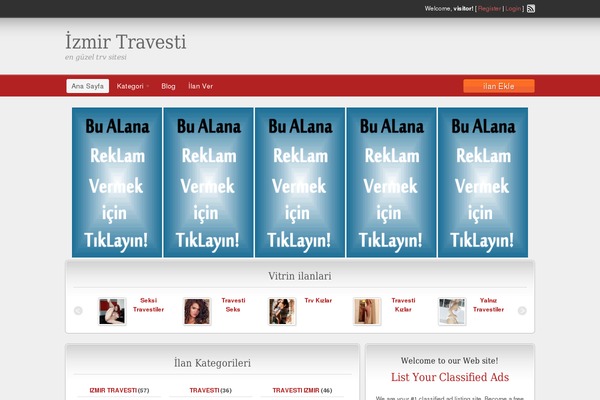Click the last blue ad banner
The height and width of the screenshot is (400, 600).
(x=483, y=182)
